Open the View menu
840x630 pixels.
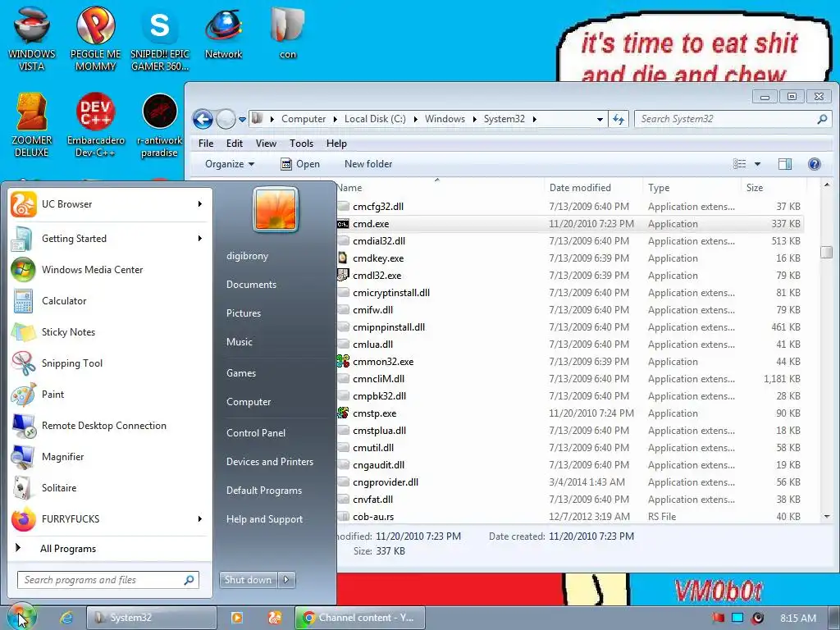click(x=266, y=144)
